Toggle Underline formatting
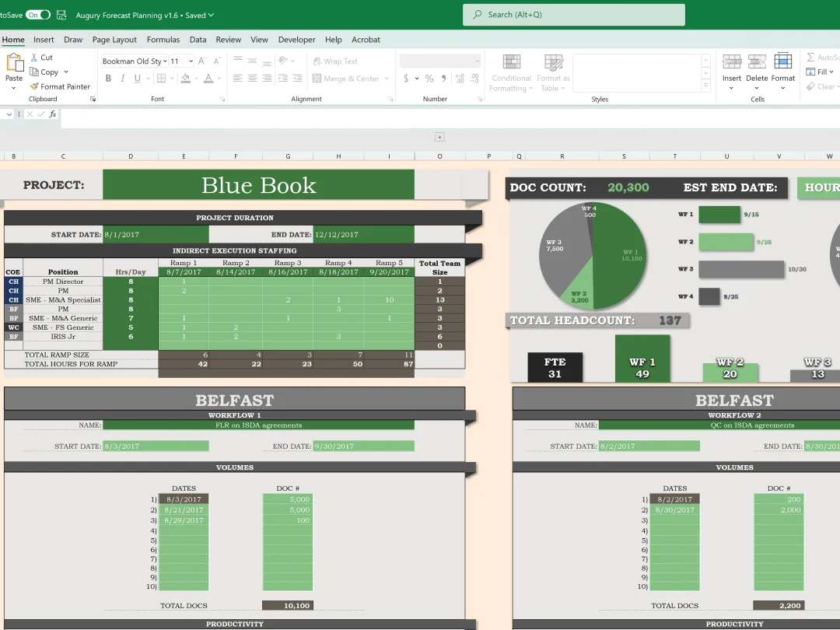This screenshot has height=630, width=840. [138, 79]
